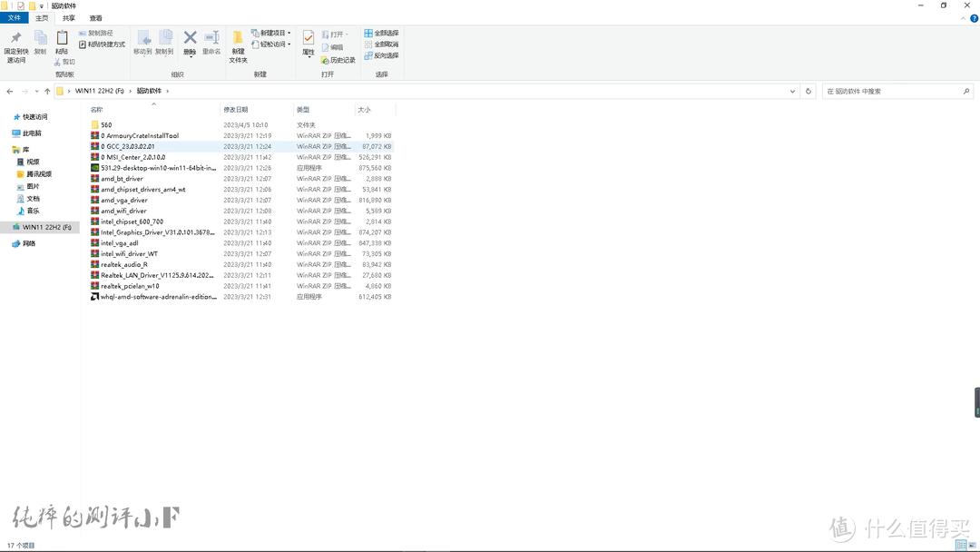980x552 pixels.
Task: Select 此电脑 in navigation pane
Action: [32, 133]
